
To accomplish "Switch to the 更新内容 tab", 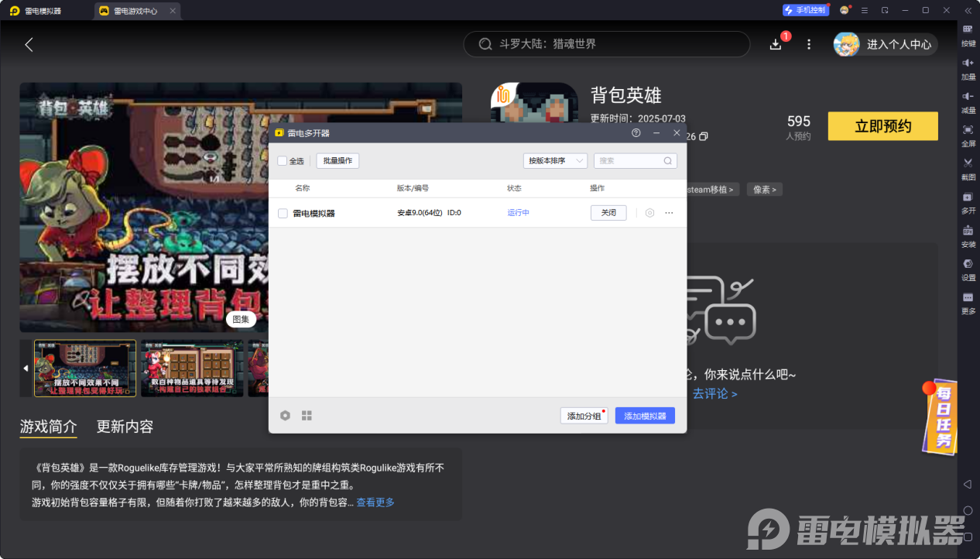I will pos(124,427).
